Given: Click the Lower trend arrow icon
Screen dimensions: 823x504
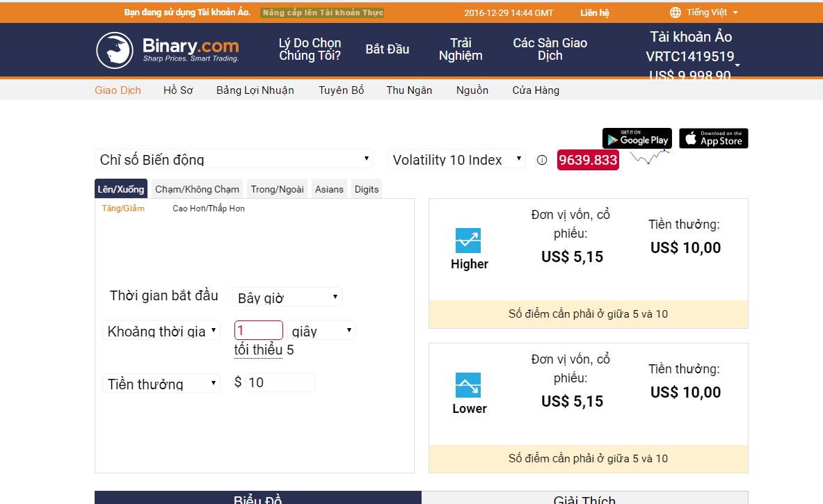Looking at the screenshot, I should tap(468, 386).
